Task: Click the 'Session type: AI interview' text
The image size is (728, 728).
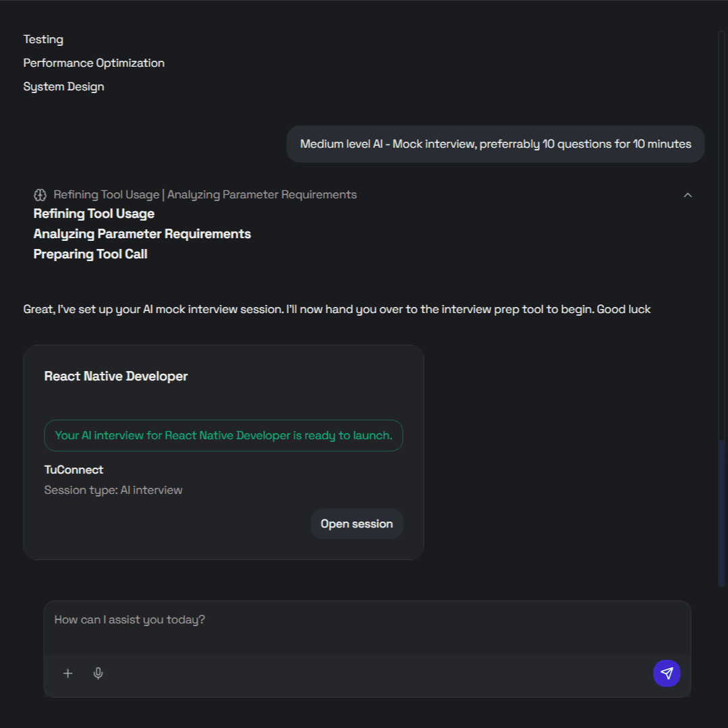Action: pos(113,490)
